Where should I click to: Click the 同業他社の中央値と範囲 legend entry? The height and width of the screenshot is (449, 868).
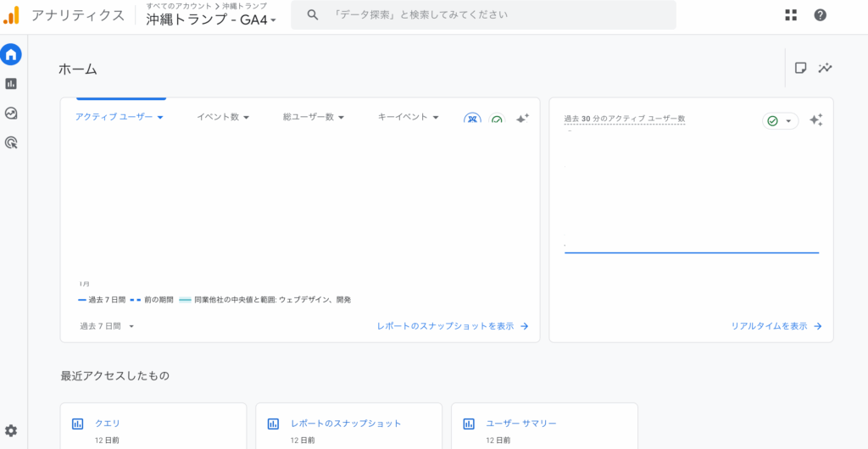pyautogui.click(x=265, y=300)
